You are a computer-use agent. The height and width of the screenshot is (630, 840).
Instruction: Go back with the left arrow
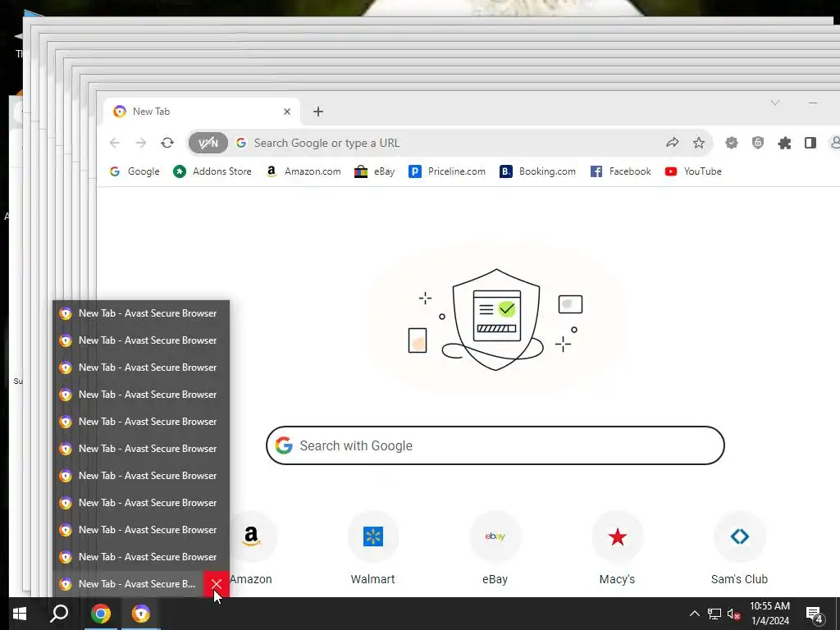pos(115,143)
